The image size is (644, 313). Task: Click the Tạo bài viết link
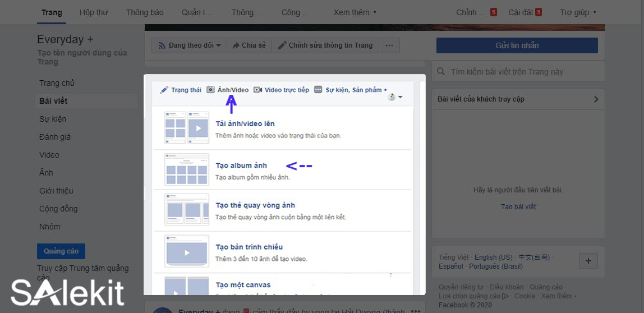(518, 206)
